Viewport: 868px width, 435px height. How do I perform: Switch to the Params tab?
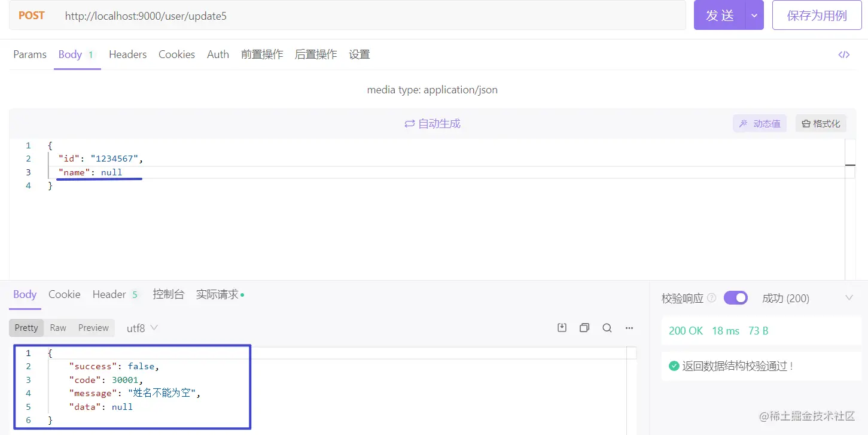(30, 54)
